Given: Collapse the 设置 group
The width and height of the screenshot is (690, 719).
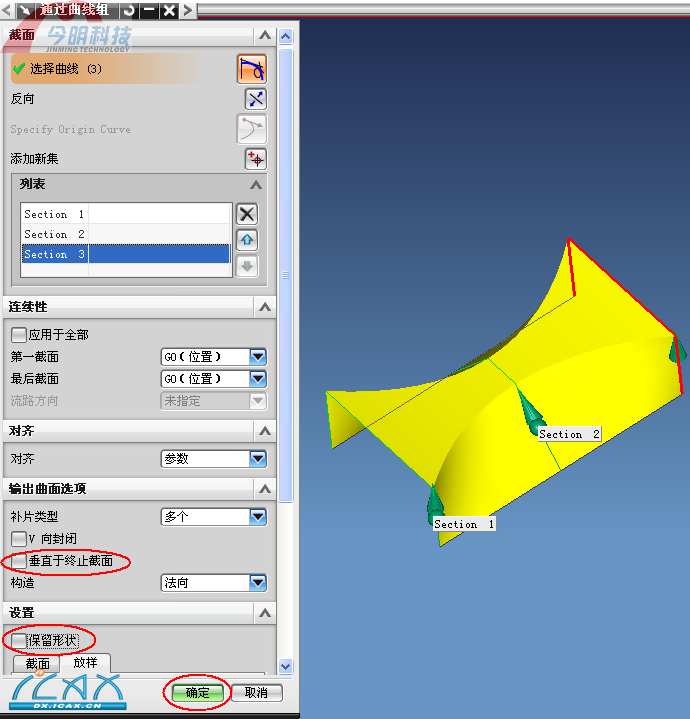Looking at the screenshot, I should 265,613.
